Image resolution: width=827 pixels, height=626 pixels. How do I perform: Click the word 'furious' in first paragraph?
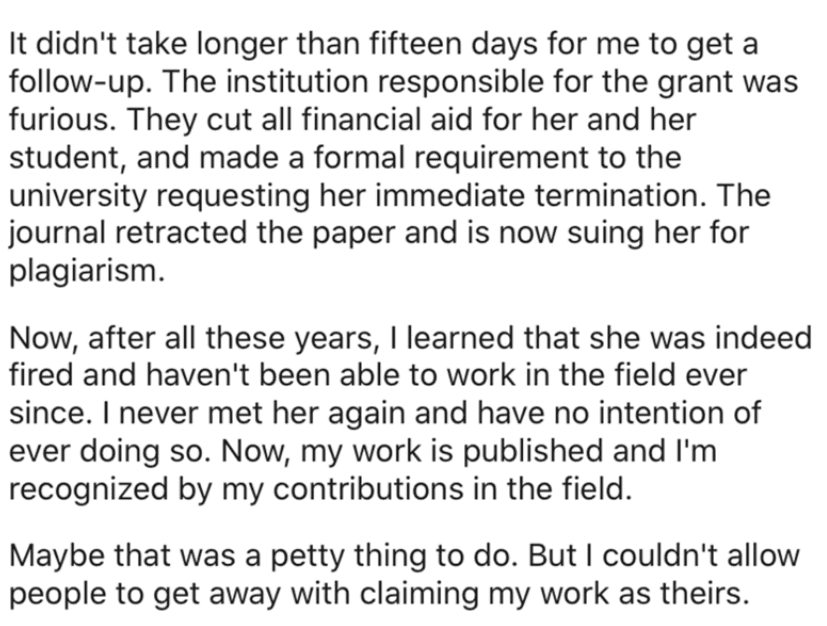(61, 119)
